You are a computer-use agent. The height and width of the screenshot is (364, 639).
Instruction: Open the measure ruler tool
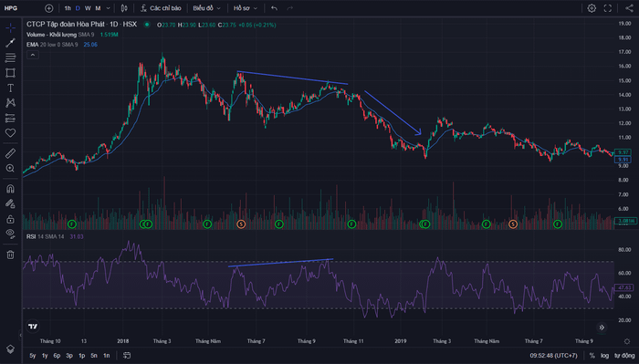(x=10, y=153)
